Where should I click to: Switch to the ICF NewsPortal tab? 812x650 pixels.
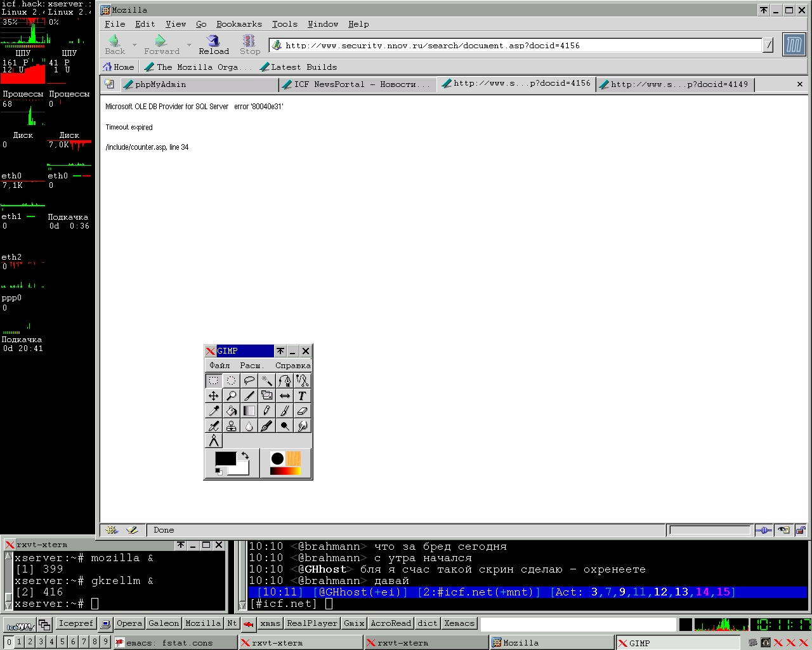[357, 84]
